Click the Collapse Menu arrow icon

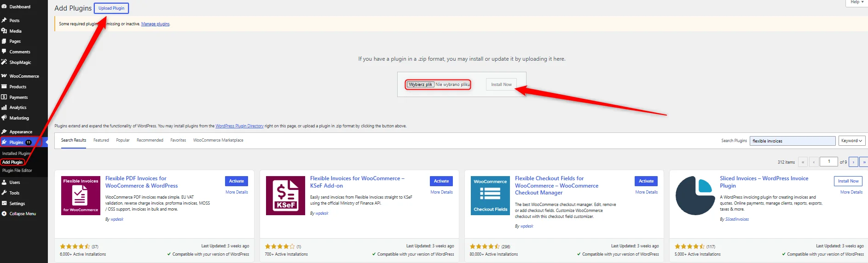pos(4,213)
